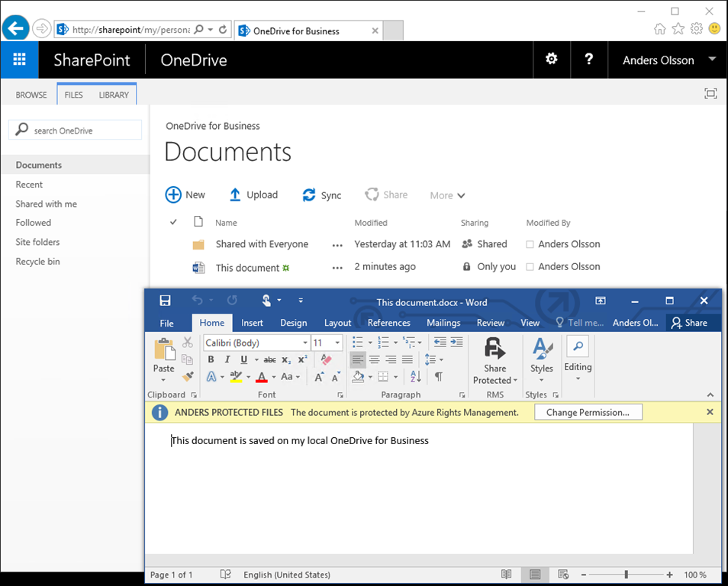Open the LIBRARY tab in SharePoint ribbon
This screenshot has width=728, height=586.
pyautogui.click(x=114, y=95)
